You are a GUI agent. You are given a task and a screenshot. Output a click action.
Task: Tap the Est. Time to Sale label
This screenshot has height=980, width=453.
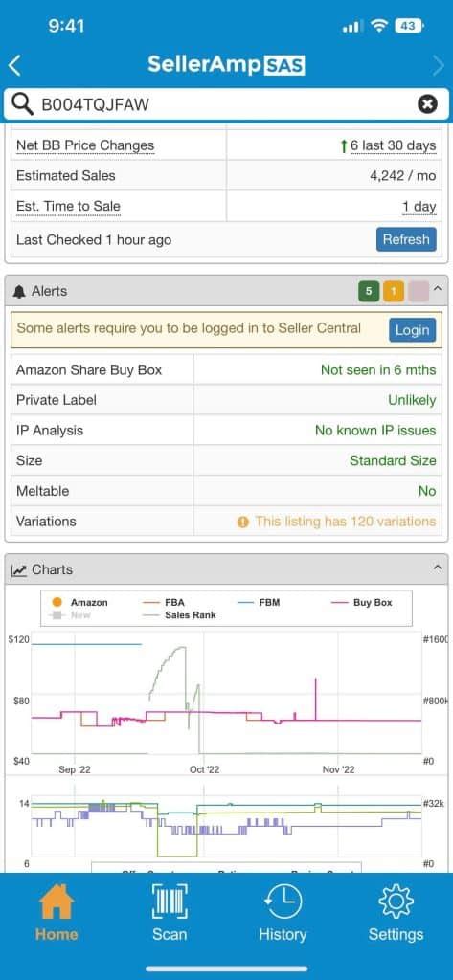pos(68,207)
